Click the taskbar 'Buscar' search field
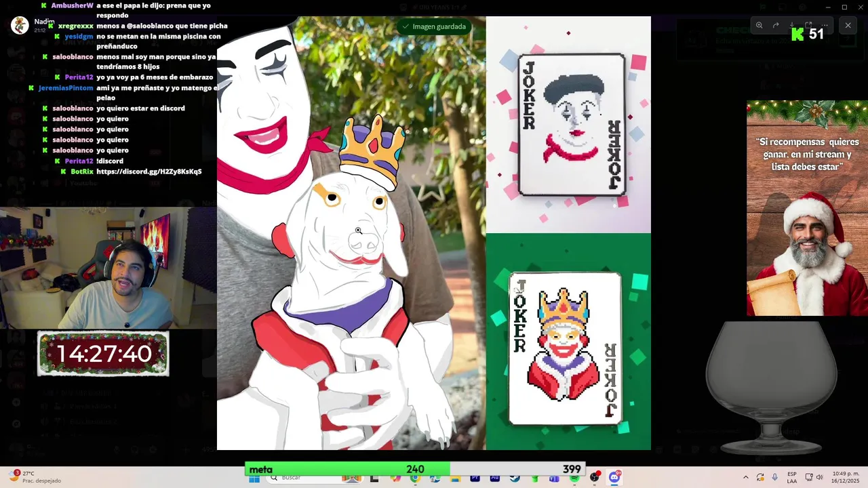The height and width of the screenshot is (488, 868). [x=316, y=478]
